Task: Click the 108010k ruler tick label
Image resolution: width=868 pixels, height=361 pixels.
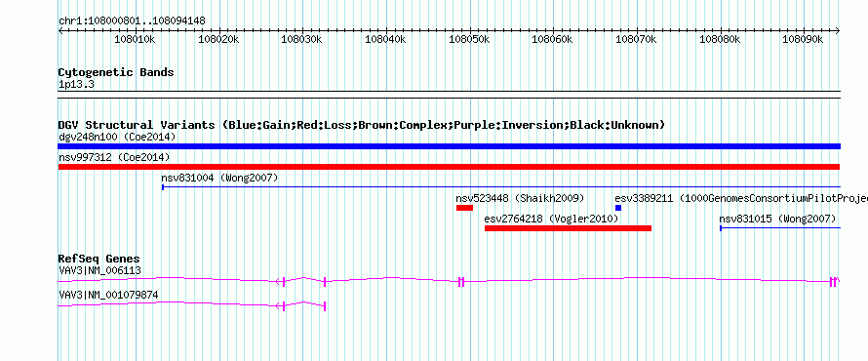Action: click(135, 39)
